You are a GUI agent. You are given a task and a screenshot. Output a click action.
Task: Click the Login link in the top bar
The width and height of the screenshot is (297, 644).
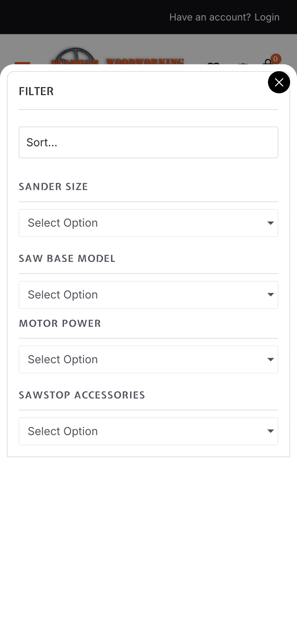click(267, 17)
